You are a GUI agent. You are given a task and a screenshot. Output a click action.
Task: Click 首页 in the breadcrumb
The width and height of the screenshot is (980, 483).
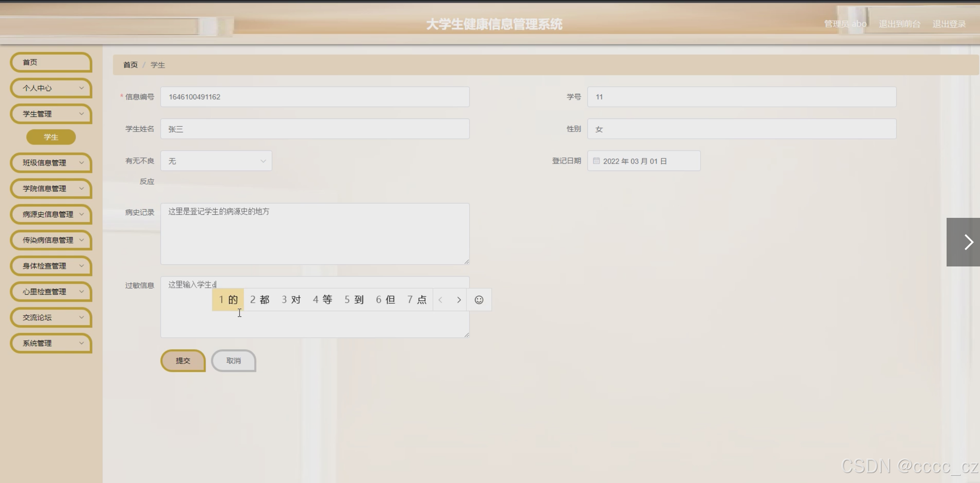130,65
